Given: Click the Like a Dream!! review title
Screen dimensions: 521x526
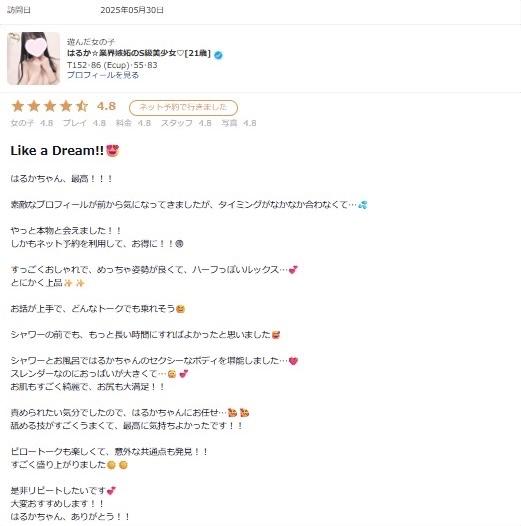Looking at the screenshot, I should tap(57, 151).
